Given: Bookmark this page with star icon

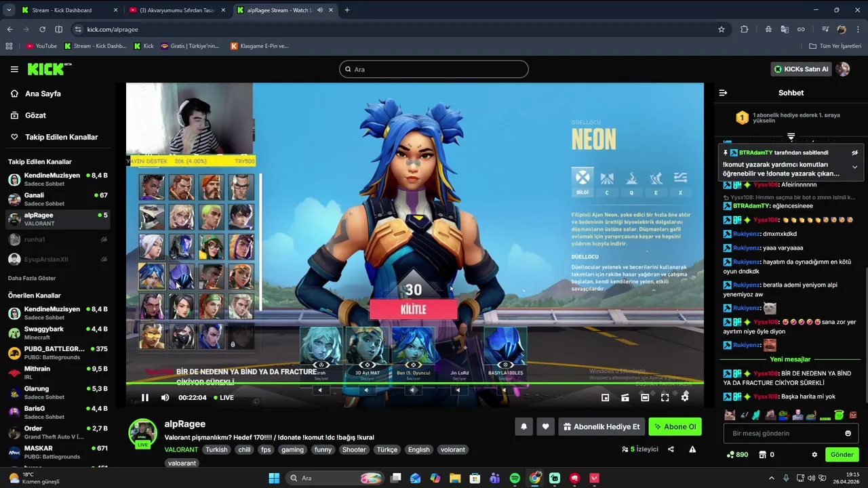Looking at the screenshot, I should (x=722, y=29).
